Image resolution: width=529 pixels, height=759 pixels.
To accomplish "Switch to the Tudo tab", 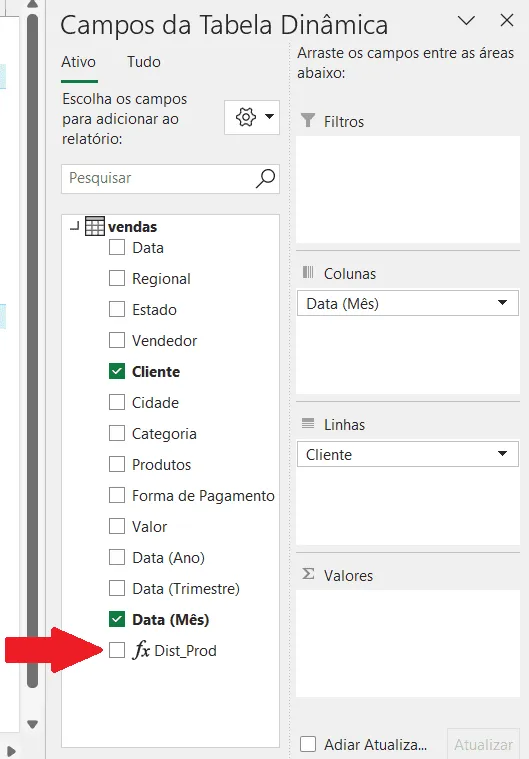I will (x=144, y=62).
